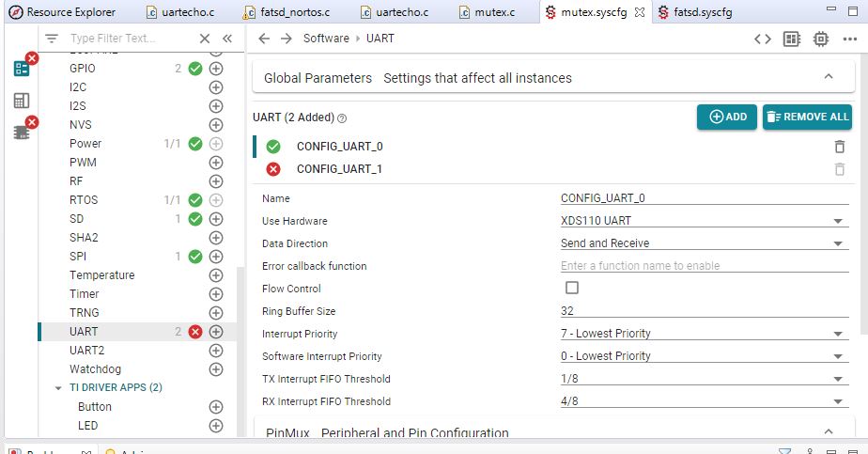This screenshot has height=454, width=868.
Task: Open the Data Direction dropdown
Action: 836,244
